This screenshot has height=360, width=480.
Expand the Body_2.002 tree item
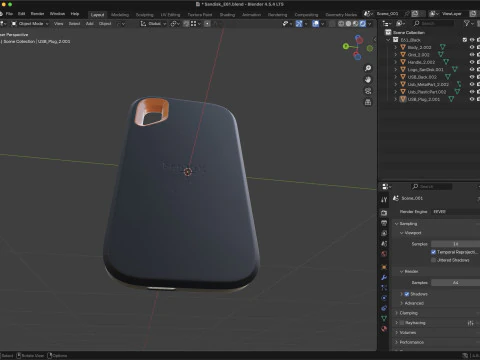point(396,47)
